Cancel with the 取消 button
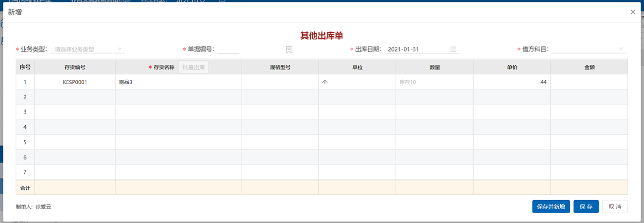The width and height of the screenshot is (644, 223). click(615, 207)
